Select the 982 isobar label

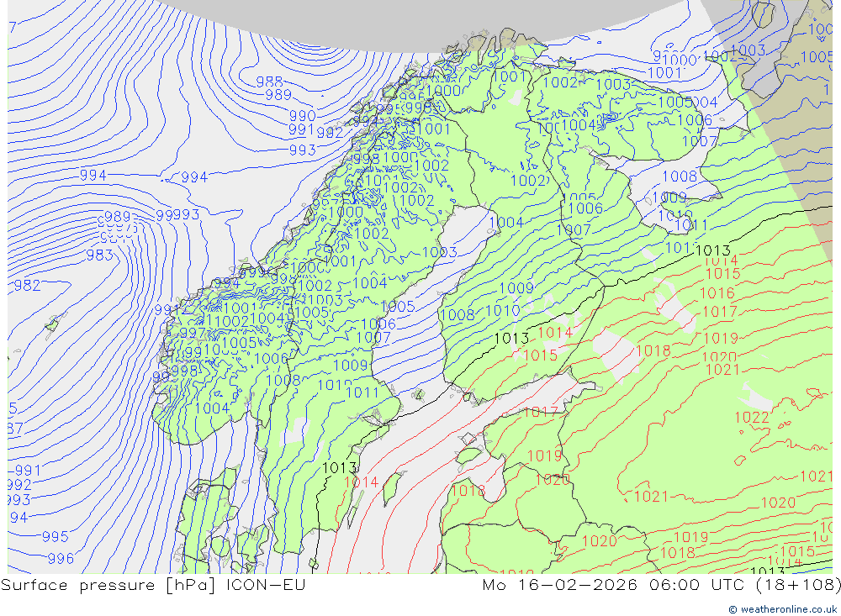point(27,285)
